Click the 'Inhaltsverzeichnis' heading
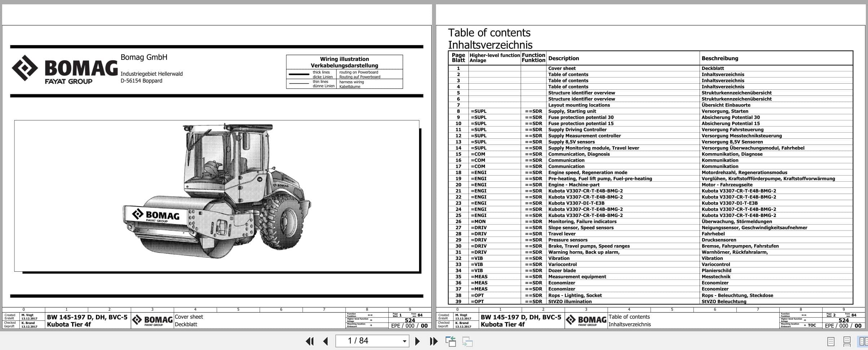The image size is (868, 350). coord(490,45)
